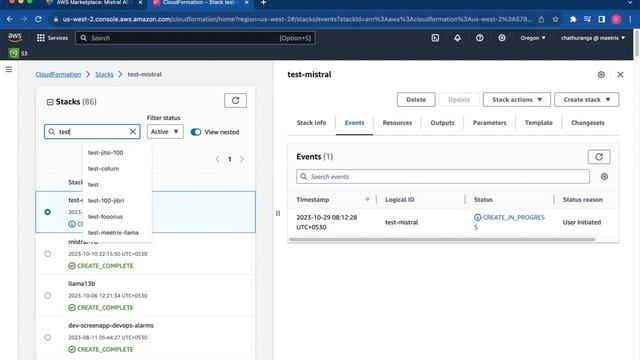Open the CREATE_IN_PROGRESS status link
Screen dimensions: 640x360
pos(509,222)
